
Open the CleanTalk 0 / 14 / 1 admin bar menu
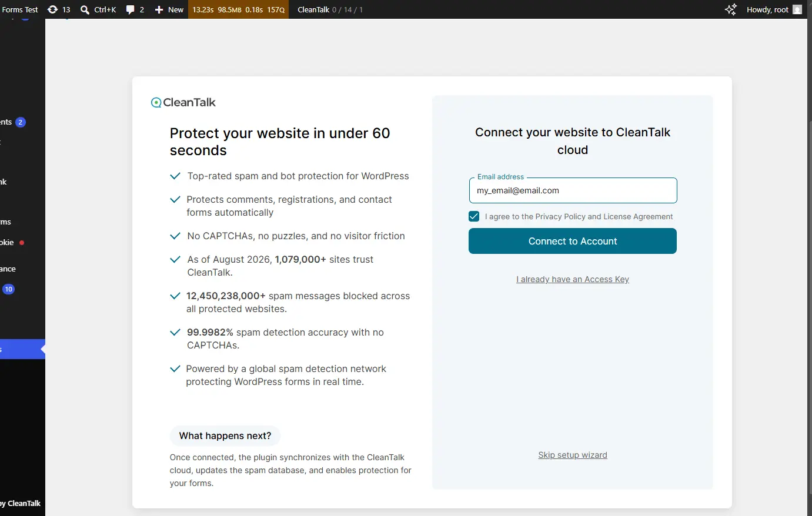point(330,9)
